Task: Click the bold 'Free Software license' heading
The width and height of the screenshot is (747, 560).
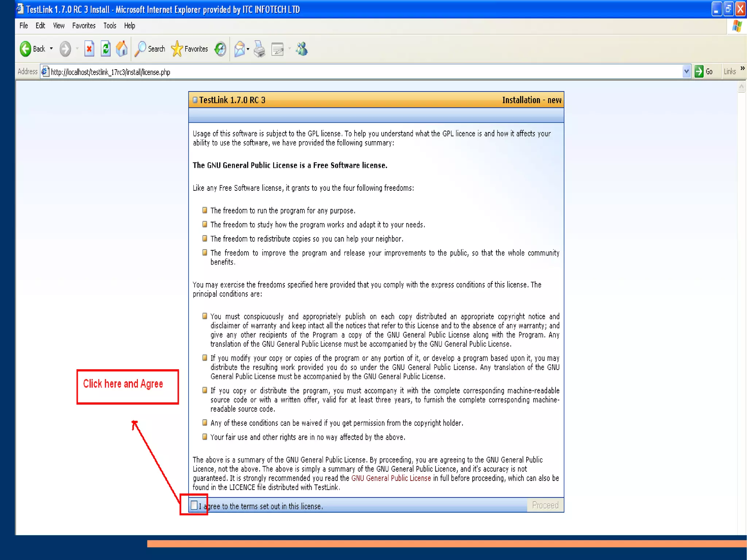Action: (x=290, y=165)
